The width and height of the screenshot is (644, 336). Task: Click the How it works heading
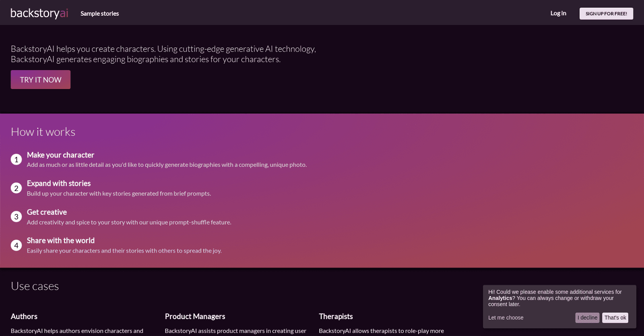point(43,132)
